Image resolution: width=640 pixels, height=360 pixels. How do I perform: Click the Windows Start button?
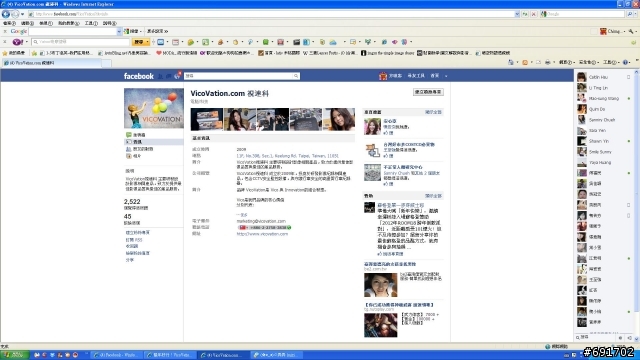point(15,355)
